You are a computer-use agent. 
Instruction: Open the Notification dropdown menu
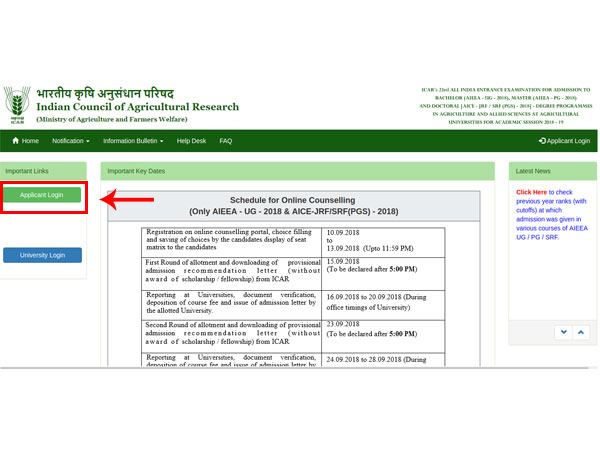(71, 141)
